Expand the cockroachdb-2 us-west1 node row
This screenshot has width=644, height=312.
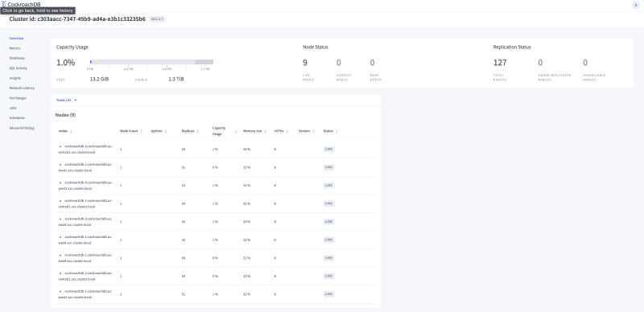(x=60, y=164)
